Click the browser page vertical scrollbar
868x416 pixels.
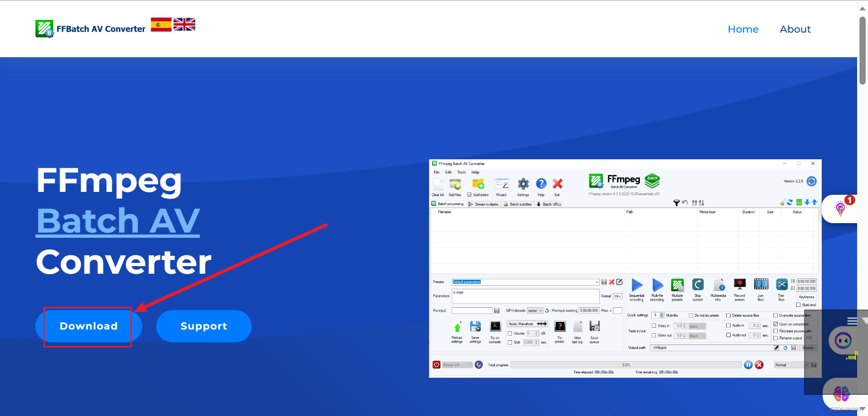[x=862, y=51]
